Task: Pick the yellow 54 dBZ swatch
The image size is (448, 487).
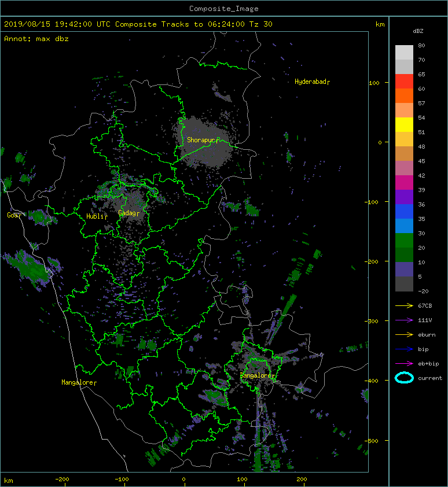Action: (404, 124)
